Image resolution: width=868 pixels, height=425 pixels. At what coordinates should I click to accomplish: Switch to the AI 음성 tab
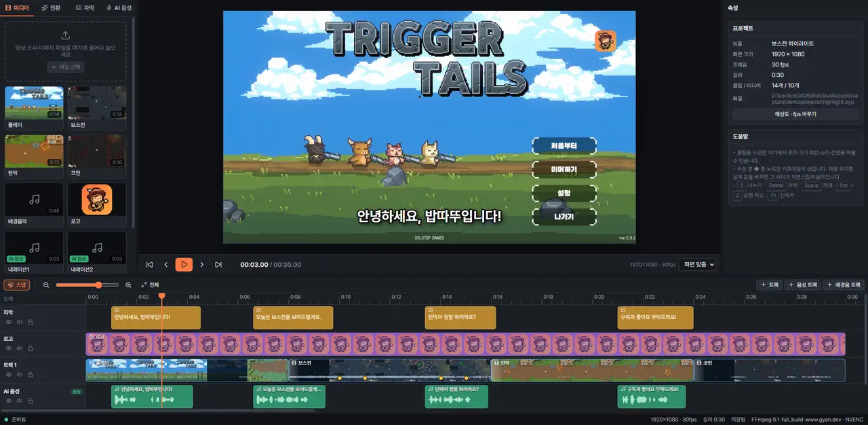(119, 7)
